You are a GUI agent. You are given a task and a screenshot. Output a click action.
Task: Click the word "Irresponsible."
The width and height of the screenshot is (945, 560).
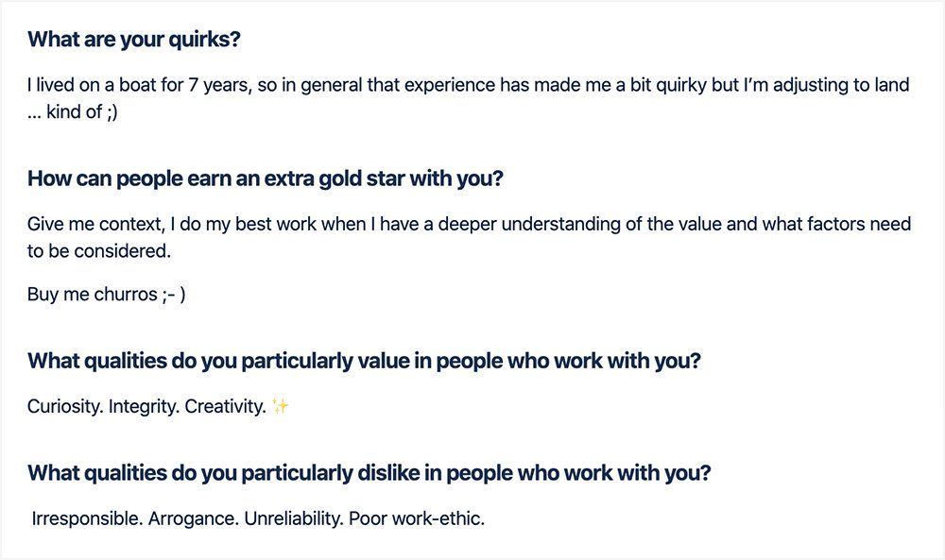[x=87, y=518]
